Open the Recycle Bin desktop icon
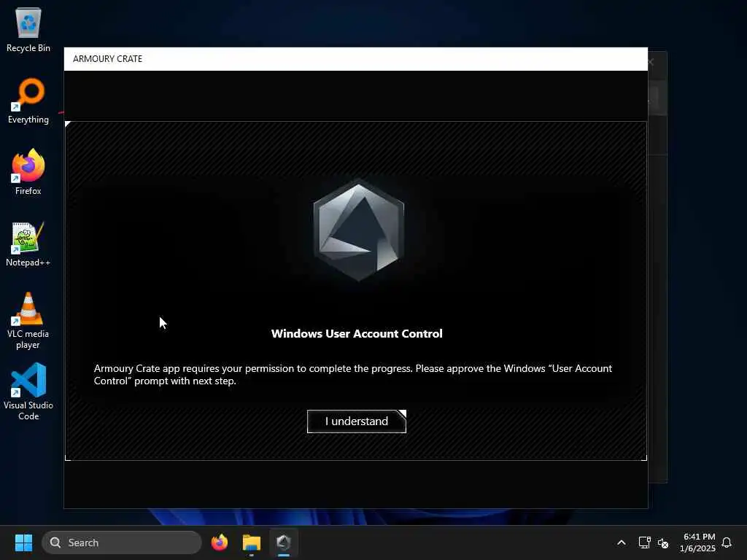The height and width of the screenshot is (560, 747). tap(28, 29)
